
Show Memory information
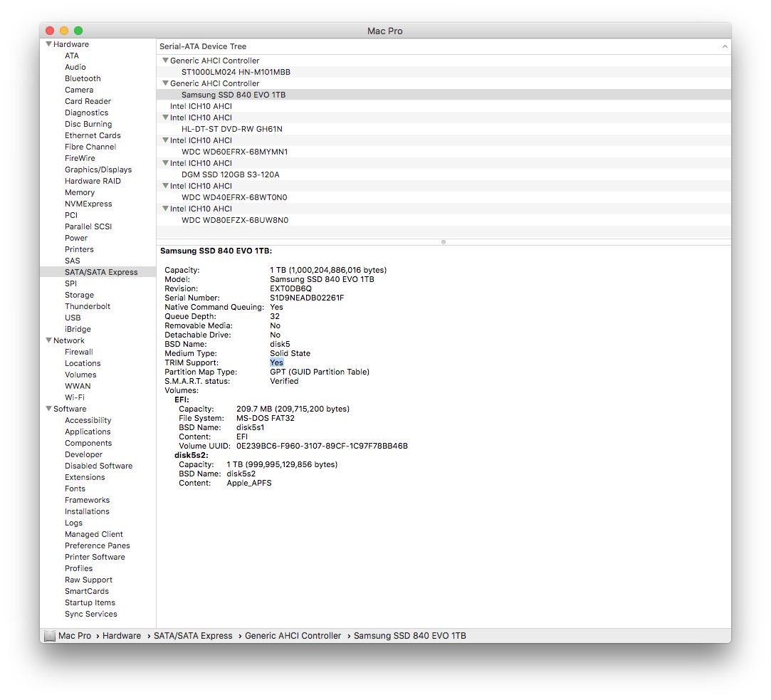[80, 192]
